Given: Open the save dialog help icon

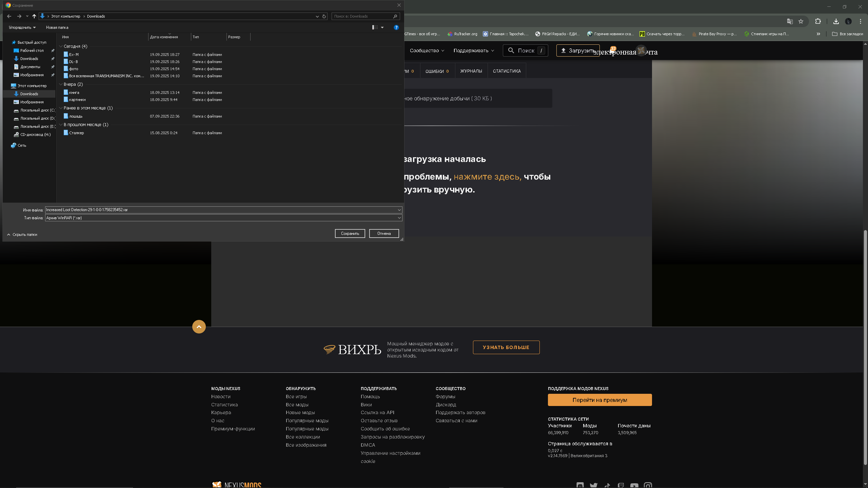Looking at the screenshot, I should coord(396,27).
